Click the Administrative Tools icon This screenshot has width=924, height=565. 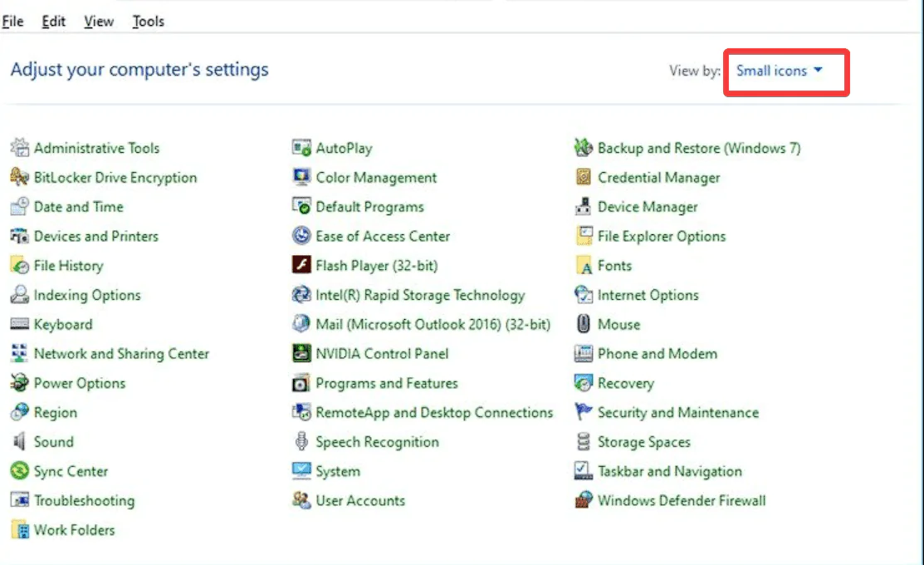[20, 149]
